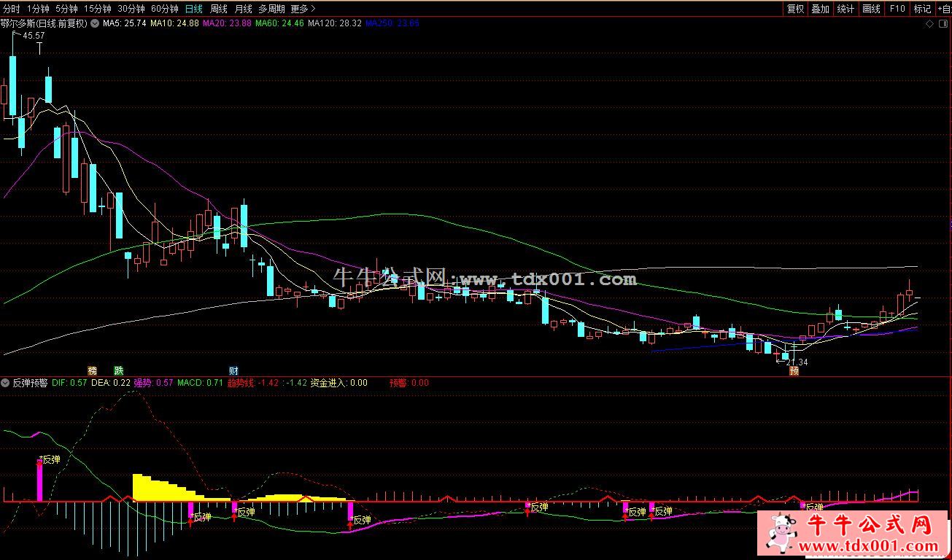952x560 pixels.
Task: Click the MA250: 23.65 label
Action: coord(392,23)
